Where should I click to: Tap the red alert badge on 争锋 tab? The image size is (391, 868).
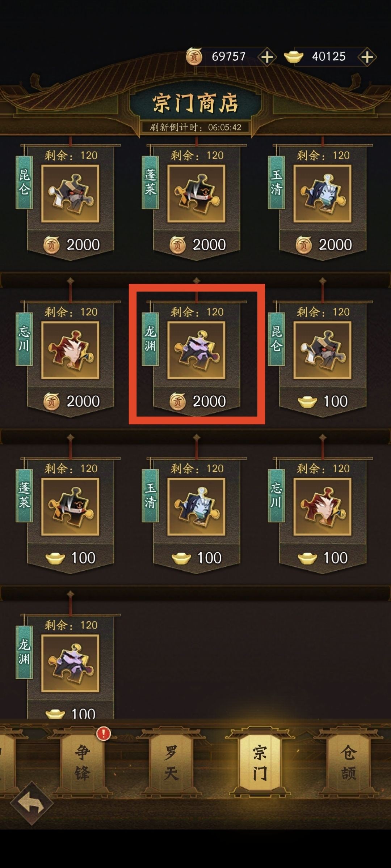(x=104, y=734)
